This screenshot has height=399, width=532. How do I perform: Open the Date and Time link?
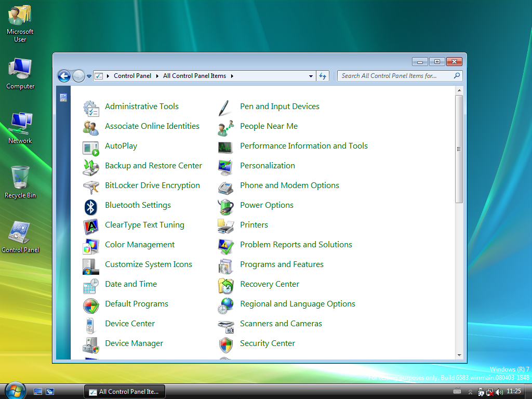(x=131, y=284)
